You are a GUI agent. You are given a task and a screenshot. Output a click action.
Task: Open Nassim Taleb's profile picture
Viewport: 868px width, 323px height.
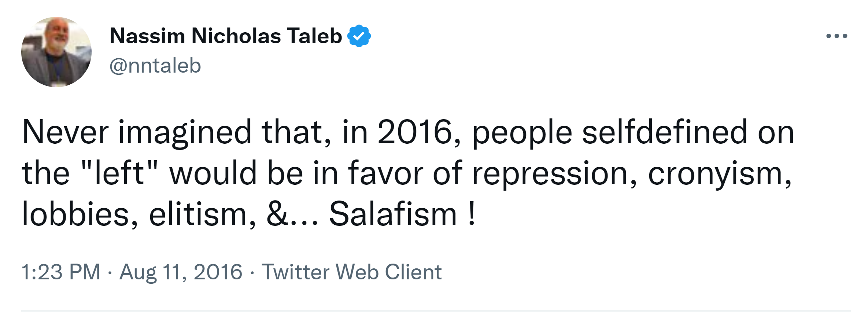(x=56, y=52)
